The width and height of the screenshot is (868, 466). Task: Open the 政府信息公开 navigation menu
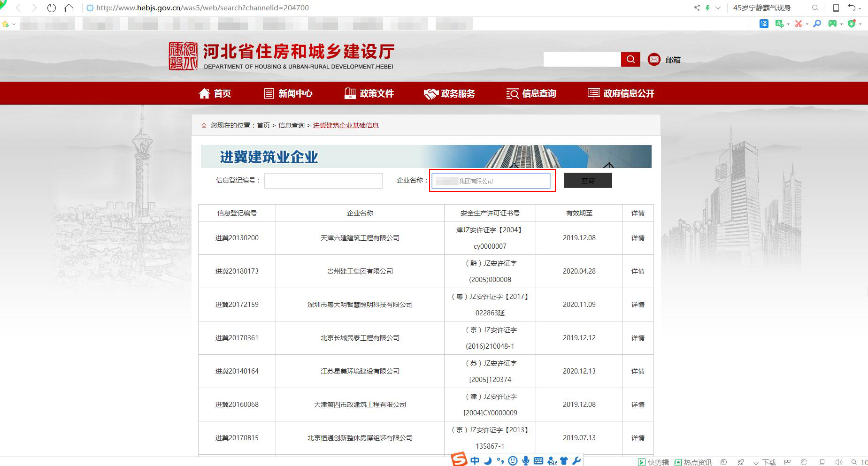(621, 93)
